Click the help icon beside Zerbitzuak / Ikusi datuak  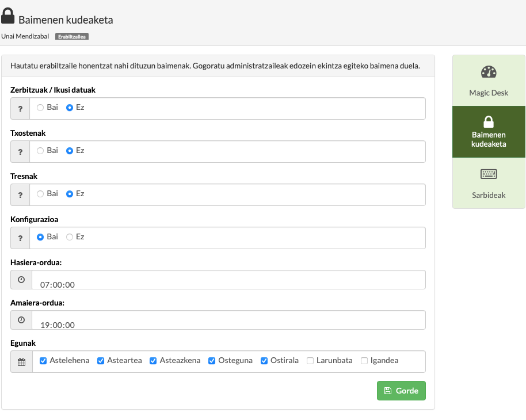pos(20,108)
